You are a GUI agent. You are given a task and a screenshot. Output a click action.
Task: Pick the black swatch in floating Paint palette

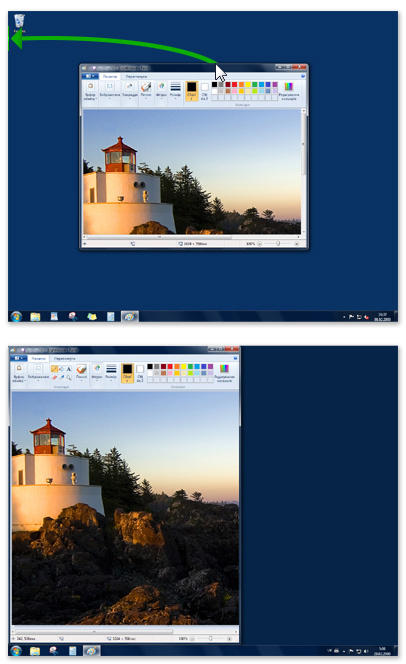pos(214,85)
